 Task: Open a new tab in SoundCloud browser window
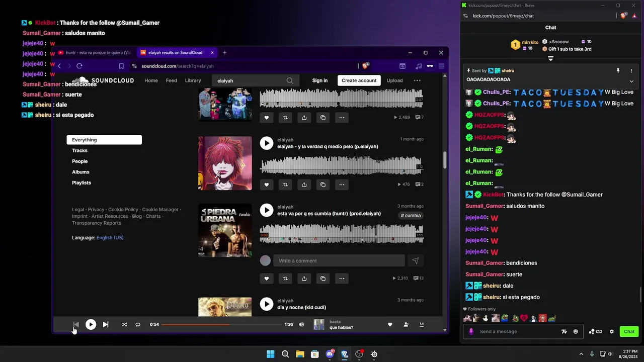point(224,52)
